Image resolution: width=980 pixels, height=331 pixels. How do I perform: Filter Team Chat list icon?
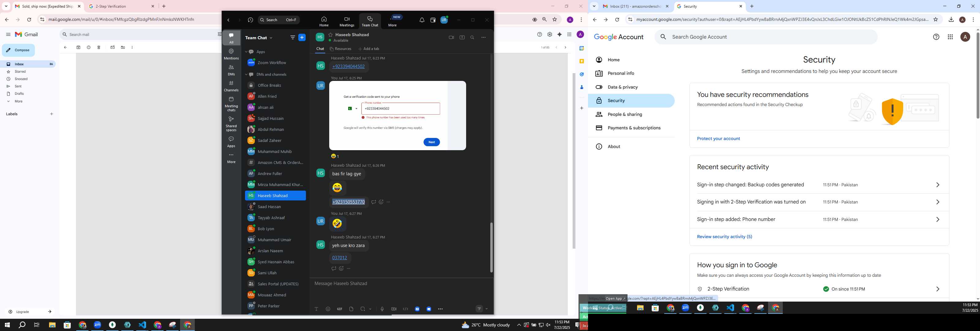coord(292,38)
